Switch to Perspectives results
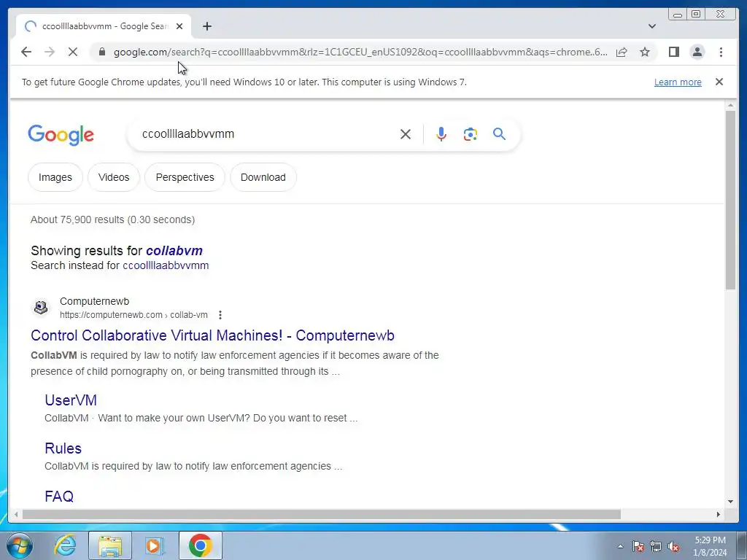 coord(185,177)
